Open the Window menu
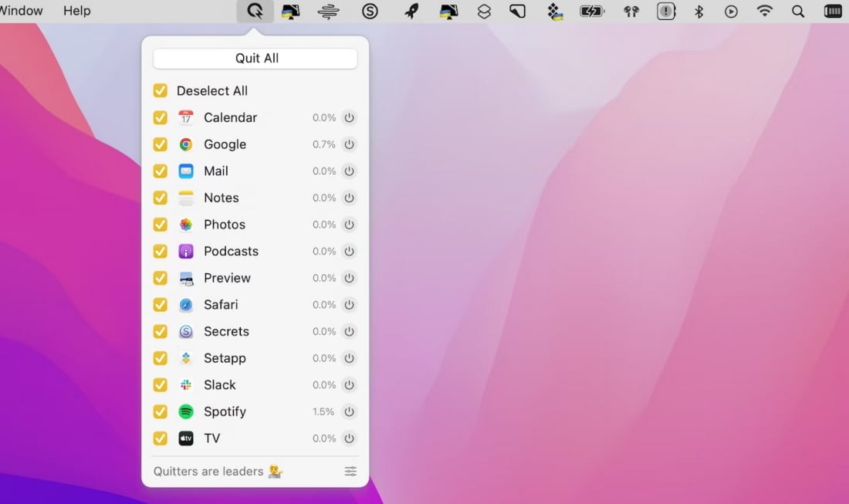849x504 pixels. coord(21,11)
